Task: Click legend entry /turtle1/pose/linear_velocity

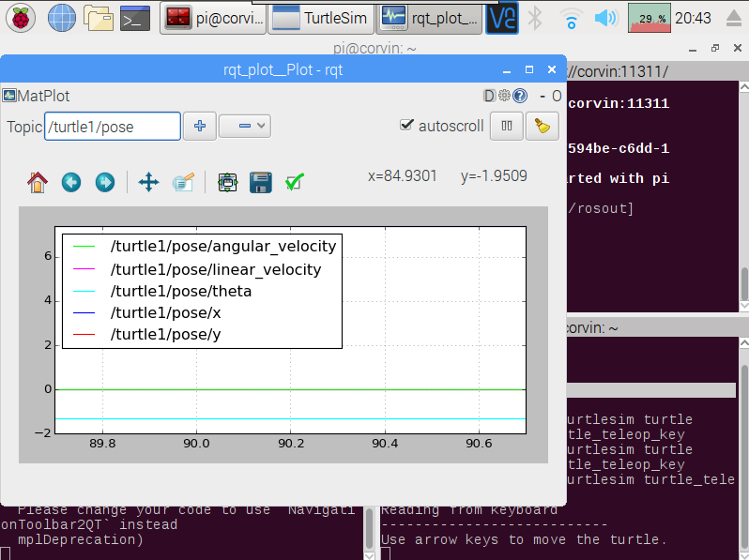Action: (216, 270)
